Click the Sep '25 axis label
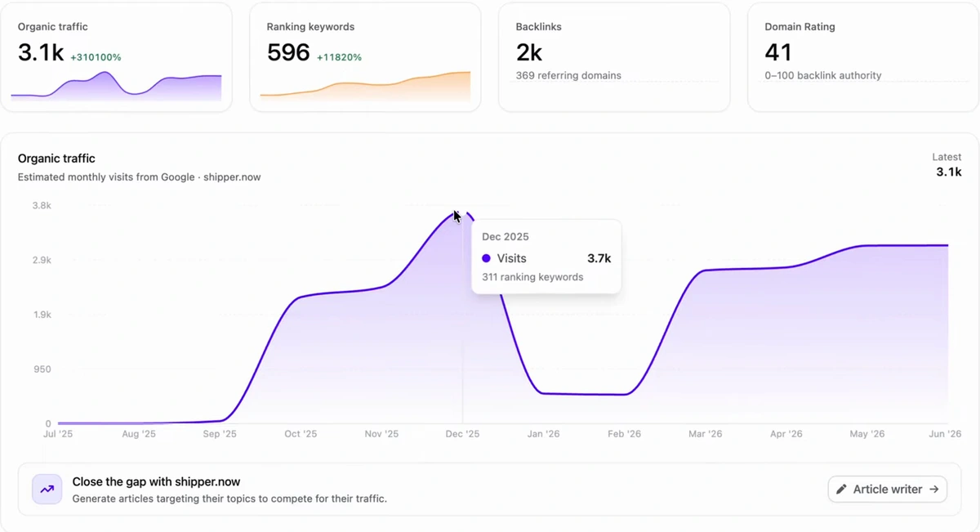Screen dimensions: 980x532 220,434
